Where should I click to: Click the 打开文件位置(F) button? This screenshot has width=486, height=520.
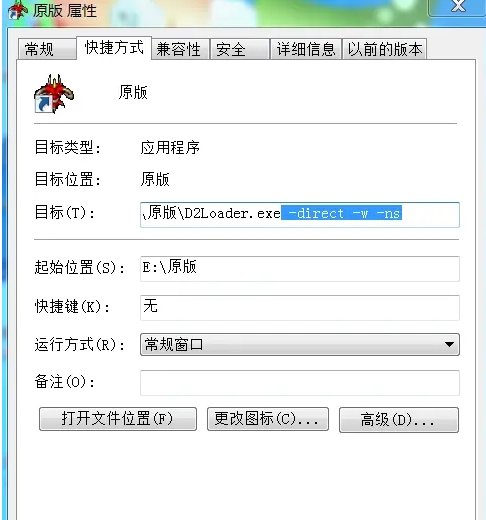(x=118, y=419)
